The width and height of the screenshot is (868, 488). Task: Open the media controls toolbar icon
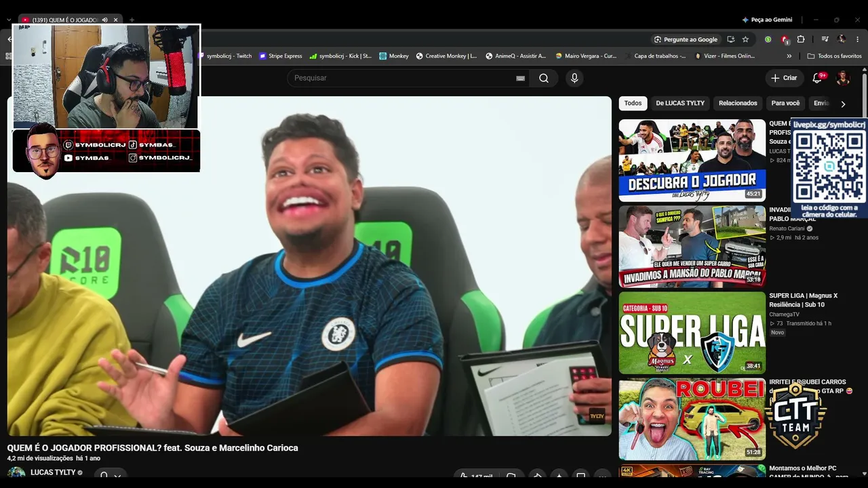point(825,39)
